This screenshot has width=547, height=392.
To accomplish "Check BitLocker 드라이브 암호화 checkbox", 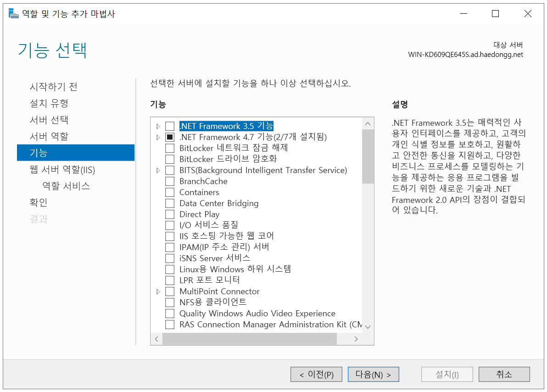I will 169,159.
